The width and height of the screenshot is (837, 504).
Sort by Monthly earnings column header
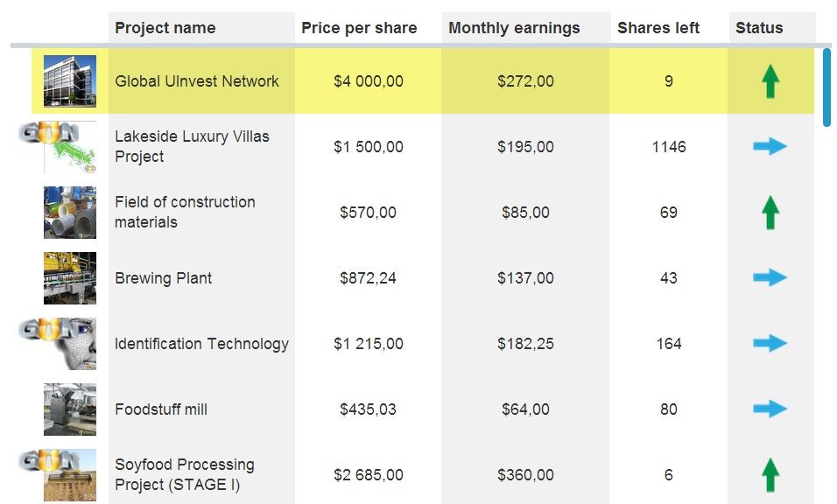514,28
